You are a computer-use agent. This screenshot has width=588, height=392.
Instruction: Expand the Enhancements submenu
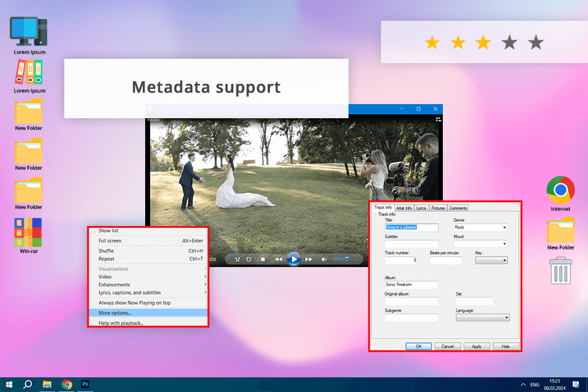(x=148, y=285)
